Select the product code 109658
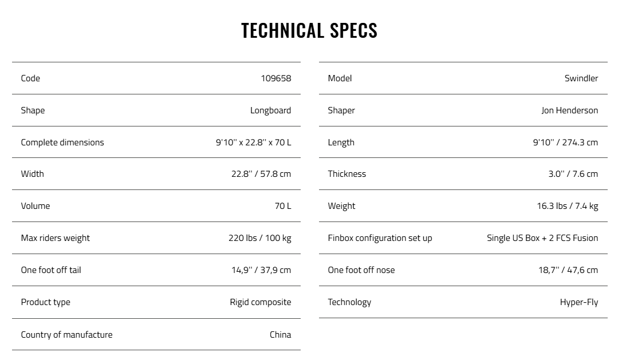626x364 pixels. point(276,78)
